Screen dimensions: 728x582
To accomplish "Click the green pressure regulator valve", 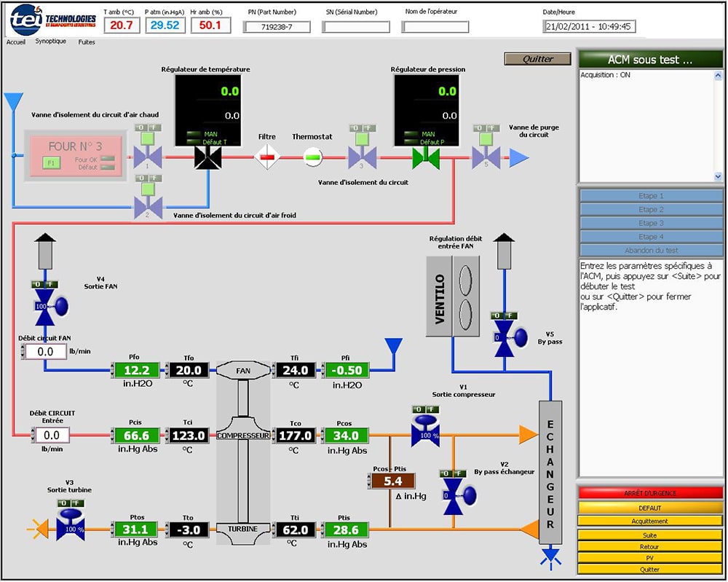I will (x=426, y=157).
